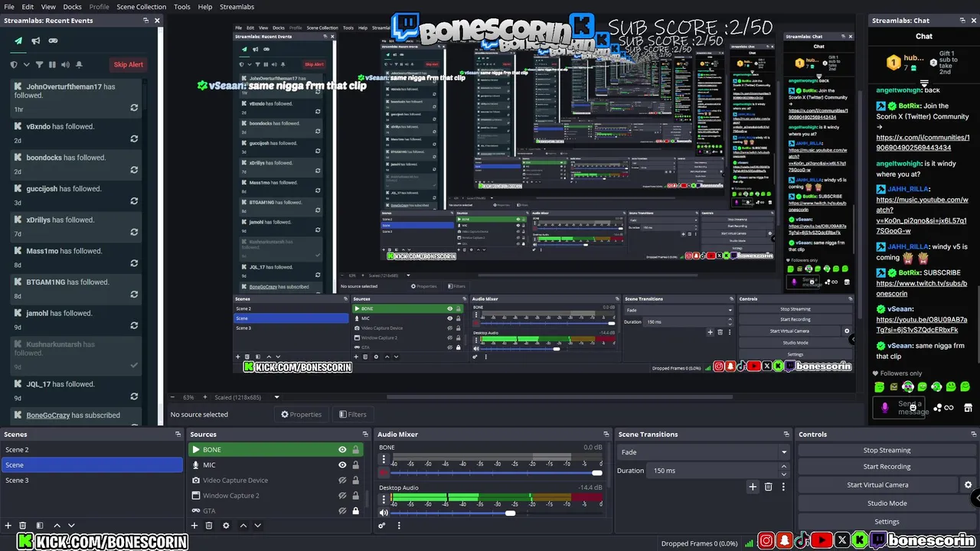Click the Duration 150 ms field
Viewport: 980px width, 551px height.
click(x=718, y=471)
